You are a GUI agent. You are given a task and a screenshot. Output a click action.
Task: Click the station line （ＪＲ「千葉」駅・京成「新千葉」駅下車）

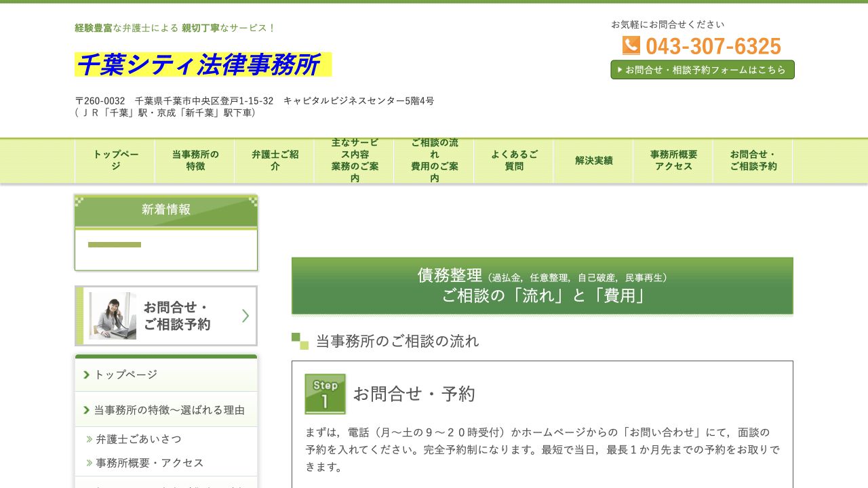(167, 113)
